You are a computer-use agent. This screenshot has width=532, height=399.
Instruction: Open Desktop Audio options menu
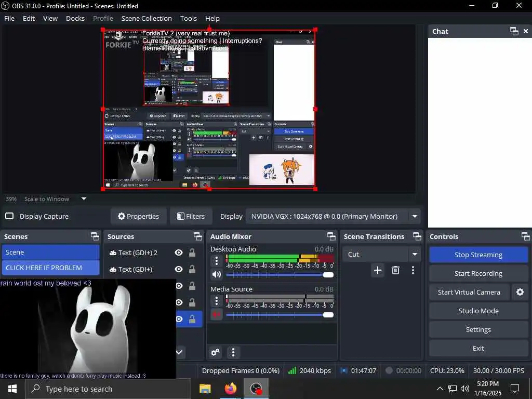coord(217,261)
